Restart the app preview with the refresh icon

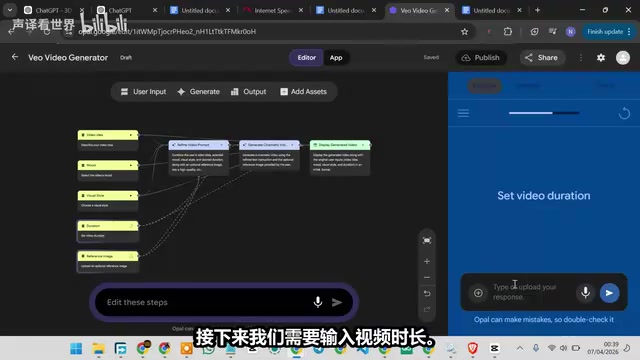pos(624,113)
